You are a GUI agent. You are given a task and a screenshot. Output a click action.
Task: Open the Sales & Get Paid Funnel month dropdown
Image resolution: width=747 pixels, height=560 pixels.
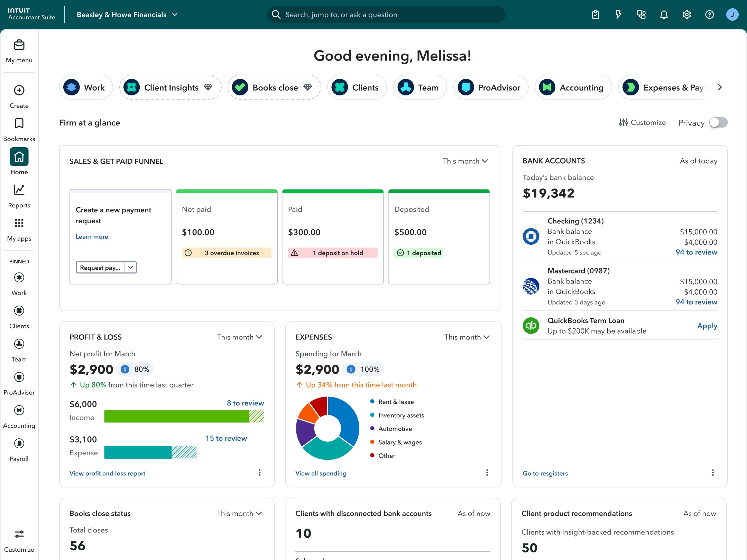(x=465, y=161)
